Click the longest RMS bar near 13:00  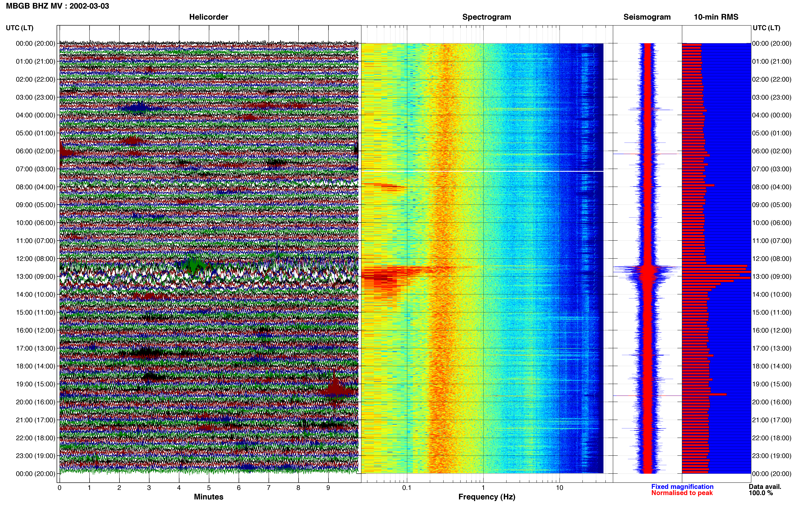click(x=716, y=272)
